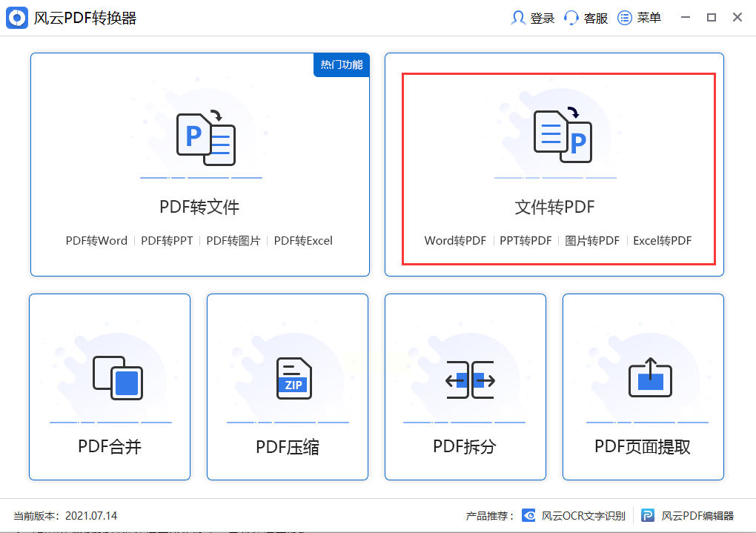
Task: Open the PDF合并 label
Action: point(110,447)
